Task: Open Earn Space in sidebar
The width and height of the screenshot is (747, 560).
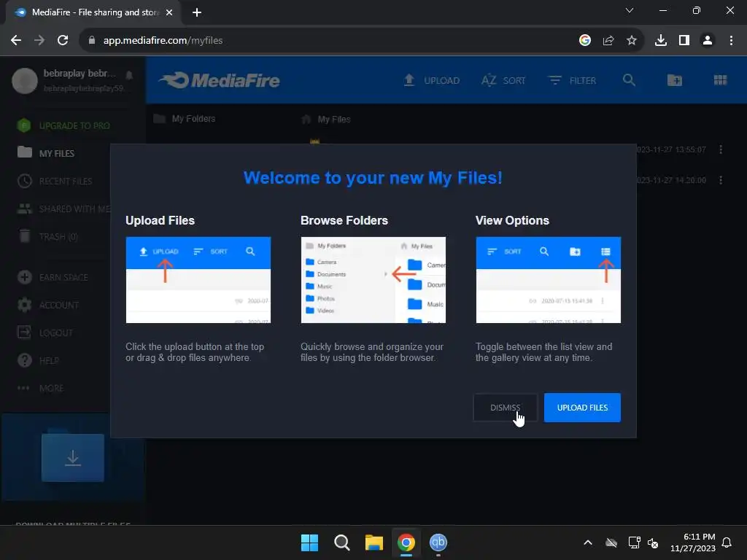Action: (53, 277)
